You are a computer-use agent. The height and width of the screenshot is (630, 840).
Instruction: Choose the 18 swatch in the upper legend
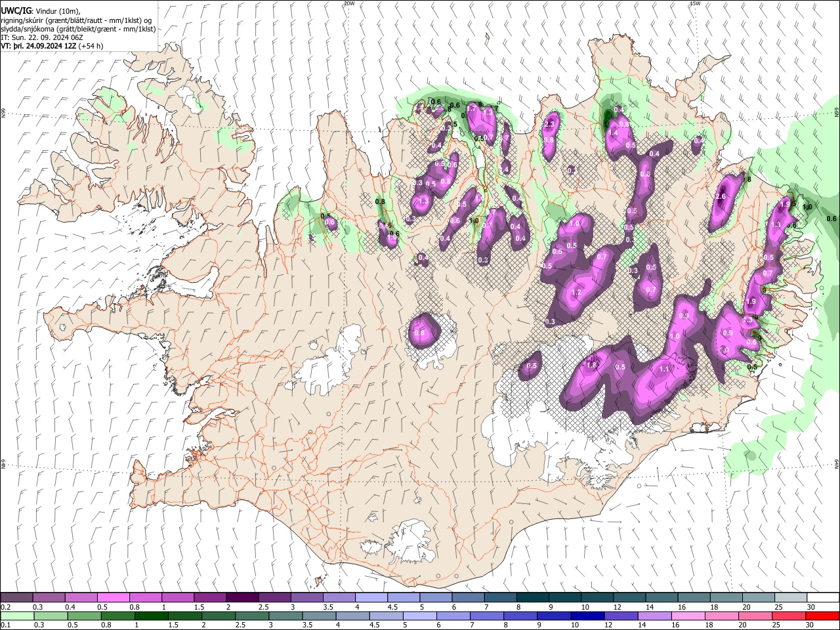click(x=726, y=597)
